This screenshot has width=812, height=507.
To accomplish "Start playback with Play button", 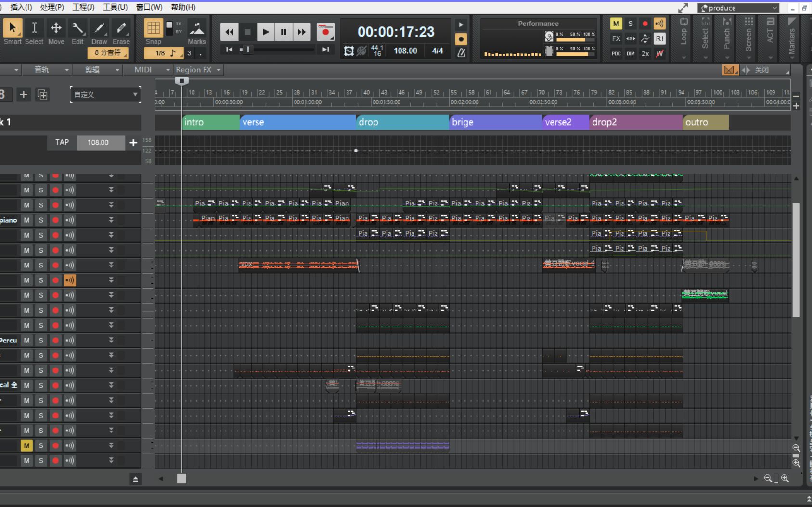I will pos(265,32).
